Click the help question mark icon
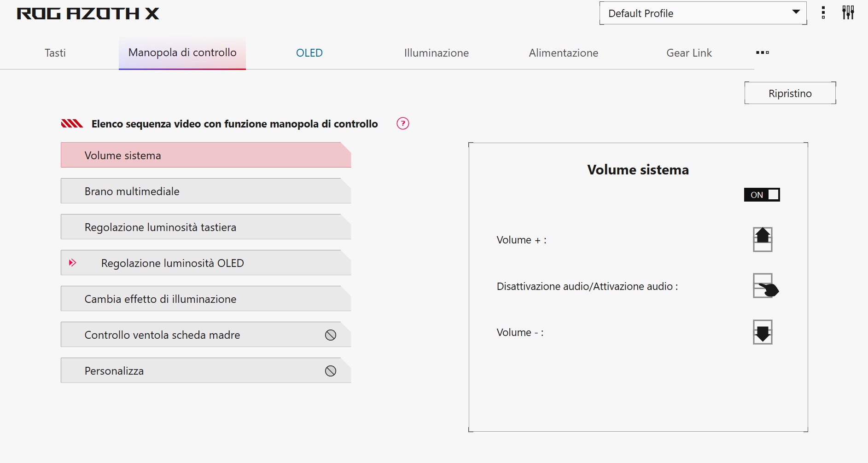The height and width of the screenshot is (463, 868). pyautogui.click(x=403, y=123)
